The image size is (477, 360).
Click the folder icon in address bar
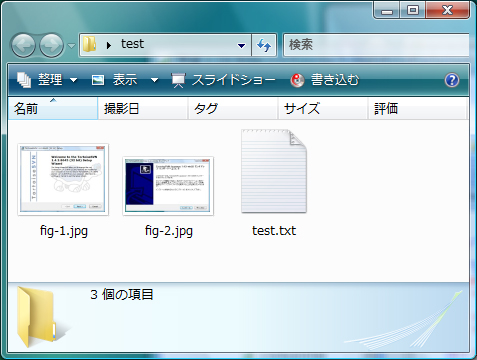coord(89,44)
